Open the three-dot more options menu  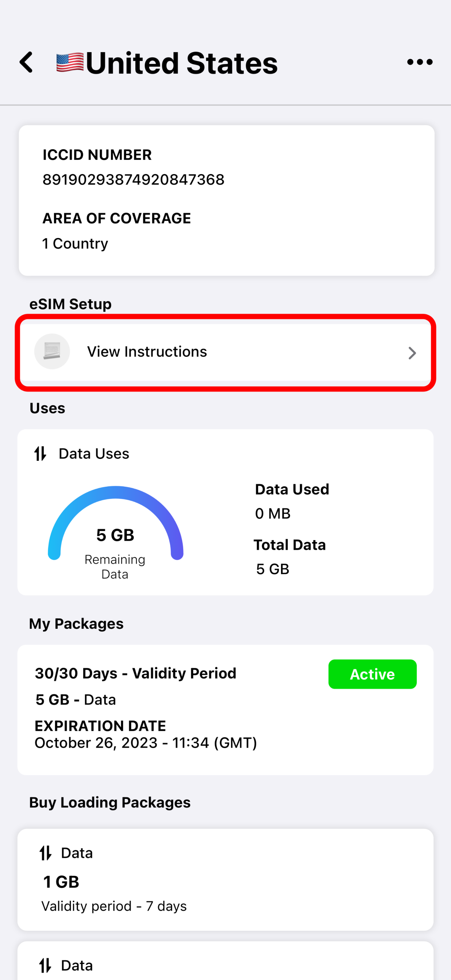coord(420,62)
